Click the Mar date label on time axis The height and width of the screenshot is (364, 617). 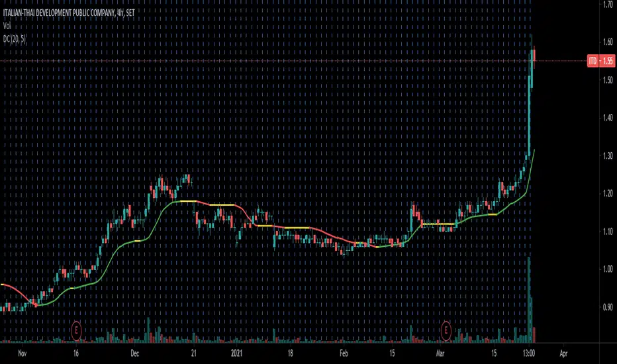tap(440, 353)
